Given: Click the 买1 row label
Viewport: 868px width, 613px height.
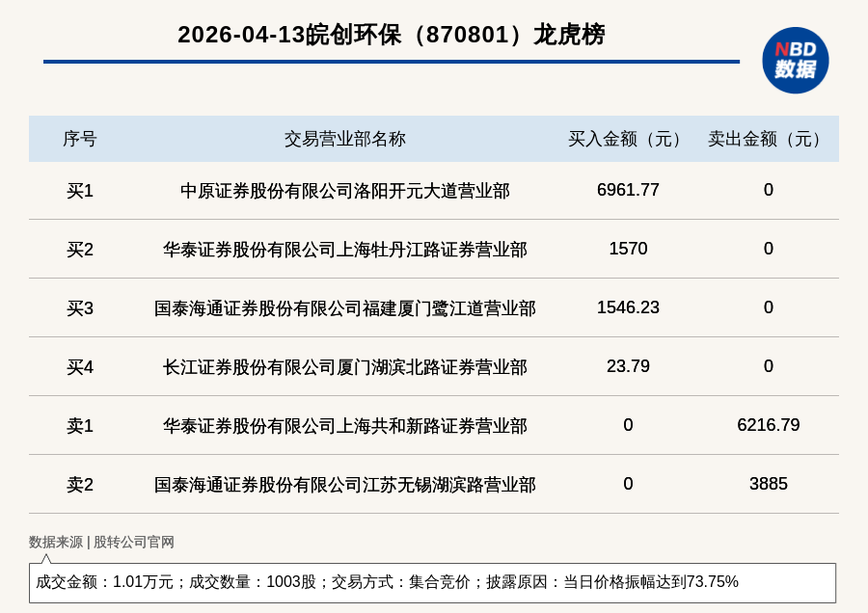Looking at the screenshot, I should coord(80,191).
